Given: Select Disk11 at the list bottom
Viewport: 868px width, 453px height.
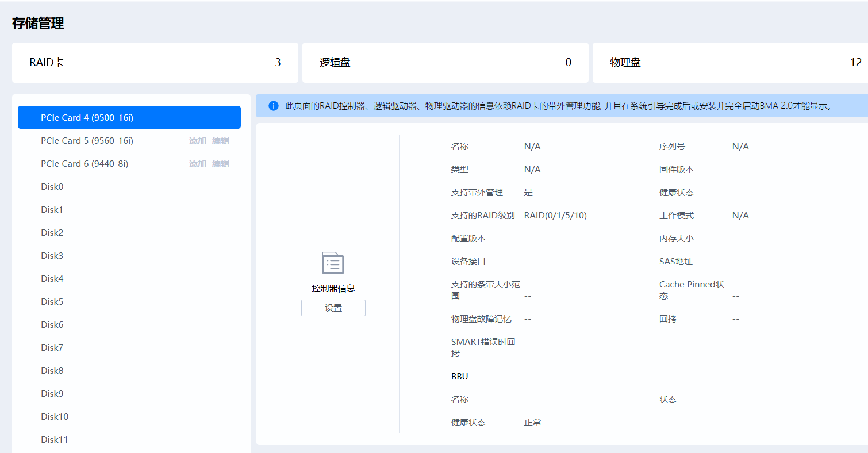Looking at the screenshot, I should point(55,440).
